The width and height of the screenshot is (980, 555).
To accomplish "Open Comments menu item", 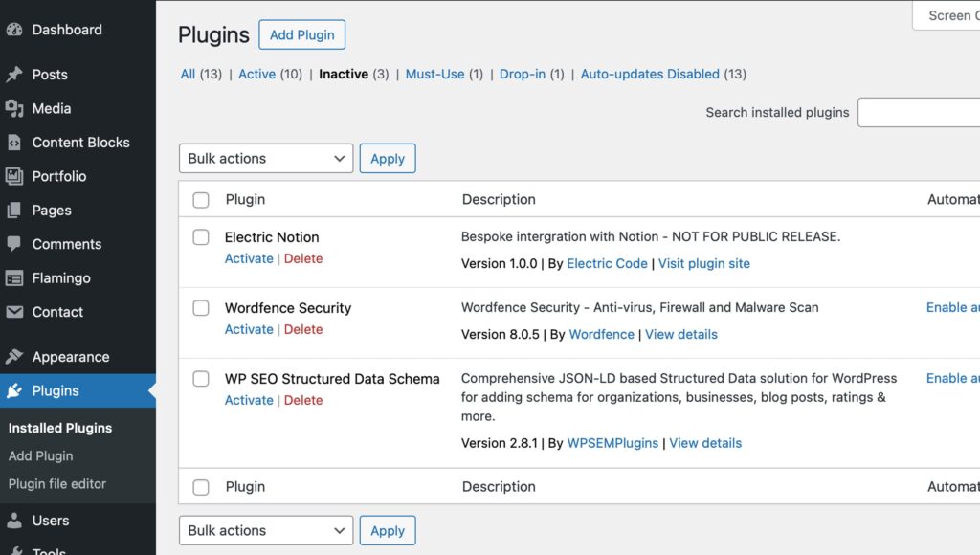I will pyautogui.click(x=67, y=244).
